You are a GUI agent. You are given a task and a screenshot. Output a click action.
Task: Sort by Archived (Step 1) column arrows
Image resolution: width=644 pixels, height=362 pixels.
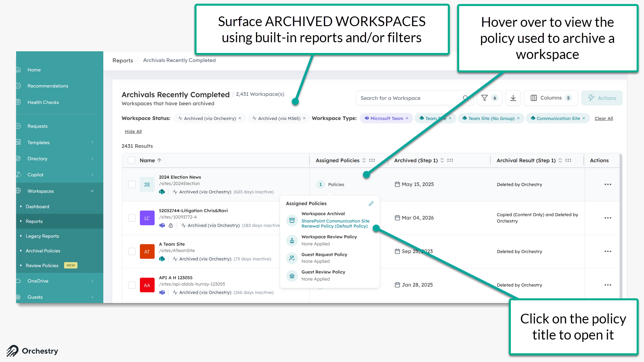(x=442, y=161)
